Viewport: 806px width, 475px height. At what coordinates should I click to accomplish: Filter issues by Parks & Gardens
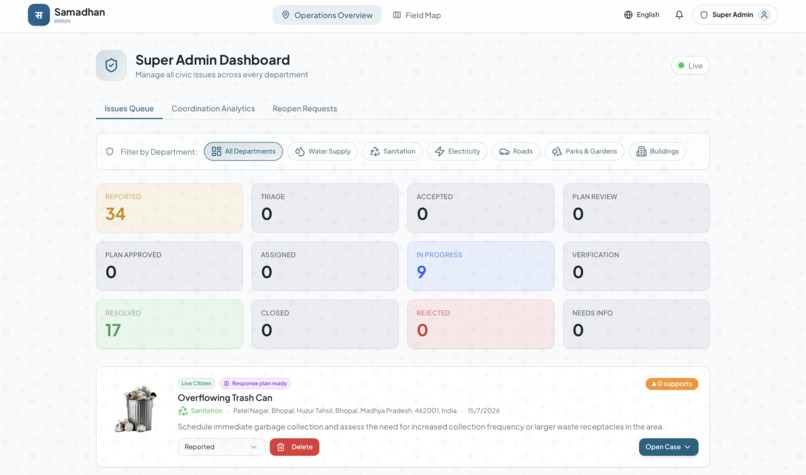pos(584,151)
